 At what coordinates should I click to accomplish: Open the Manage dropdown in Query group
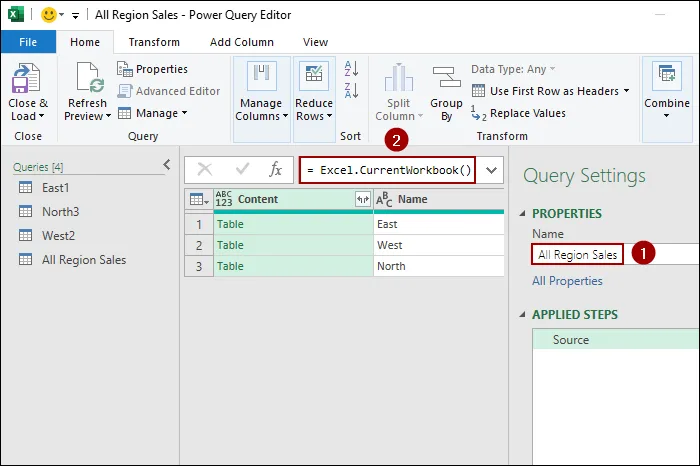coord(184,113)
